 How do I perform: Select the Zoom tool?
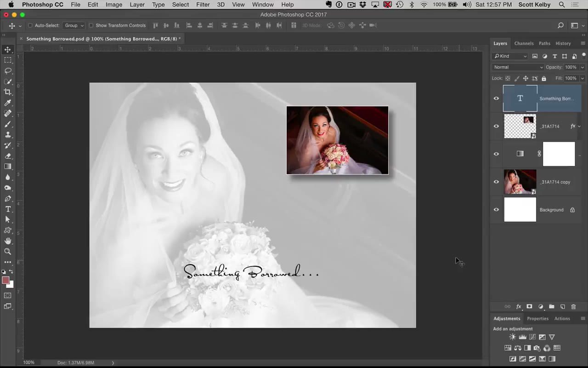pyautogui.click(x=8, y=251)
